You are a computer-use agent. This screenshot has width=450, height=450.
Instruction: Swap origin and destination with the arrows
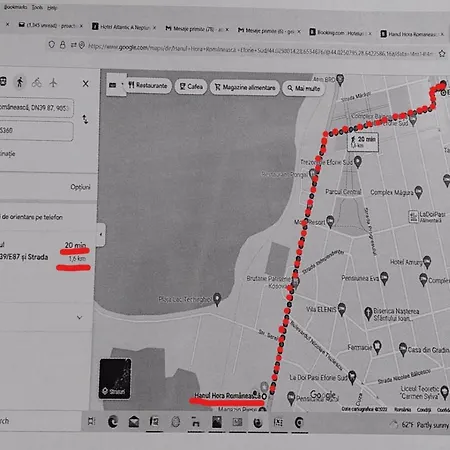coord(85,119)
